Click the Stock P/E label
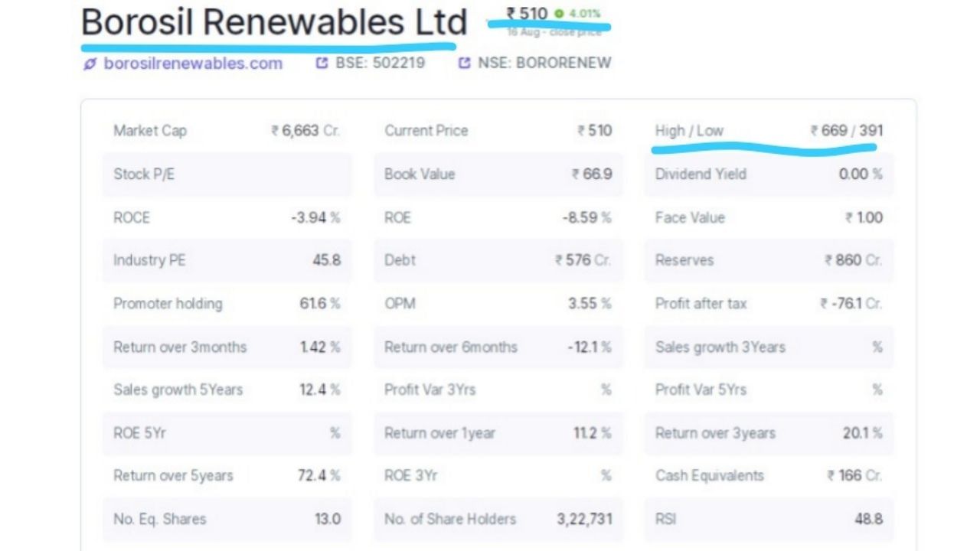Image resolution: width=980 pixels, height=551 pixels. (144, 174)
